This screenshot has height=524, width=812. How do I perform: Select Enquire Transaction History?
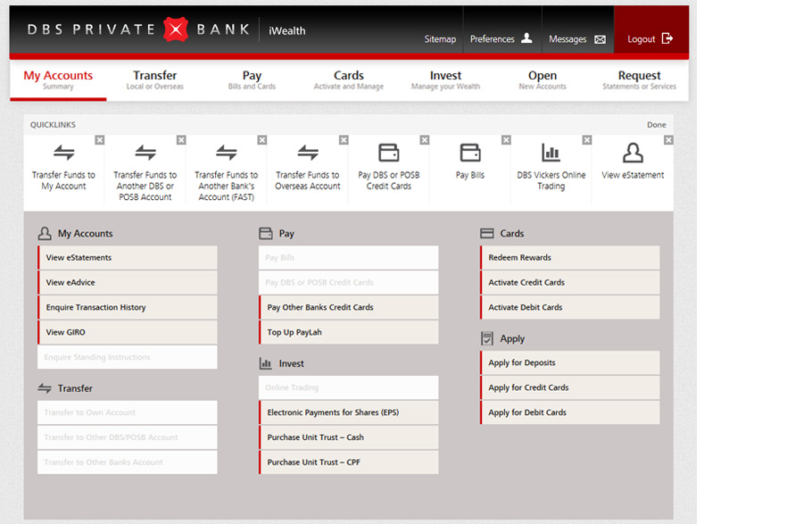pos(128,307)
